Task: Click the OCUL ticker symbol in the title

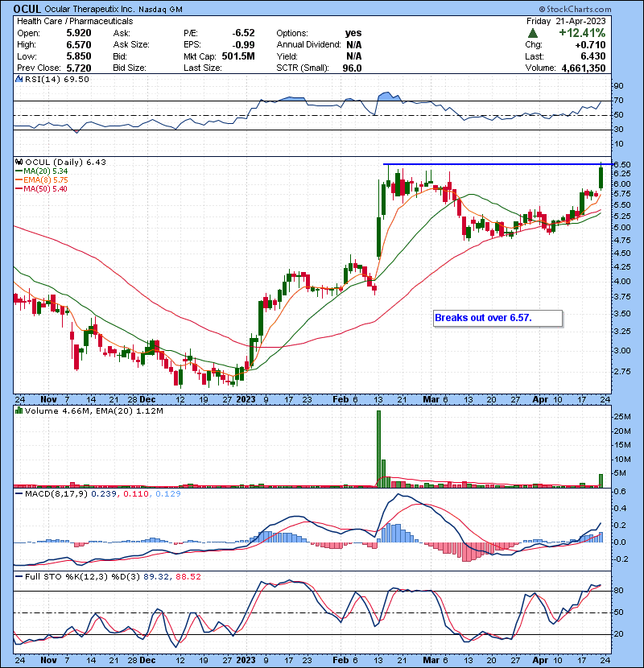Action: pyautogui.click(x=27, y=9)
